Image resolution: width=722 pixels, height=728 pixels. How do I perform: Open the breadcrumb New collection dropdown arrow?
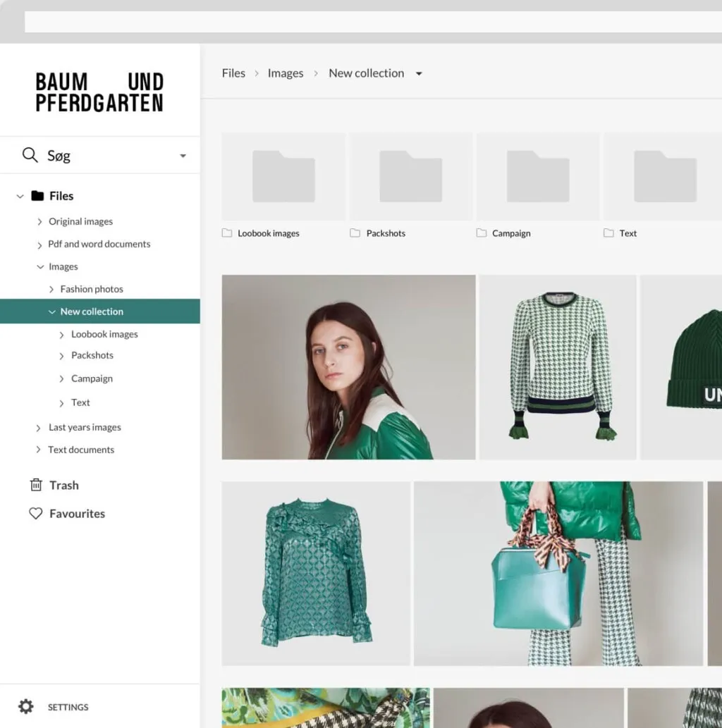coord(419,74)
